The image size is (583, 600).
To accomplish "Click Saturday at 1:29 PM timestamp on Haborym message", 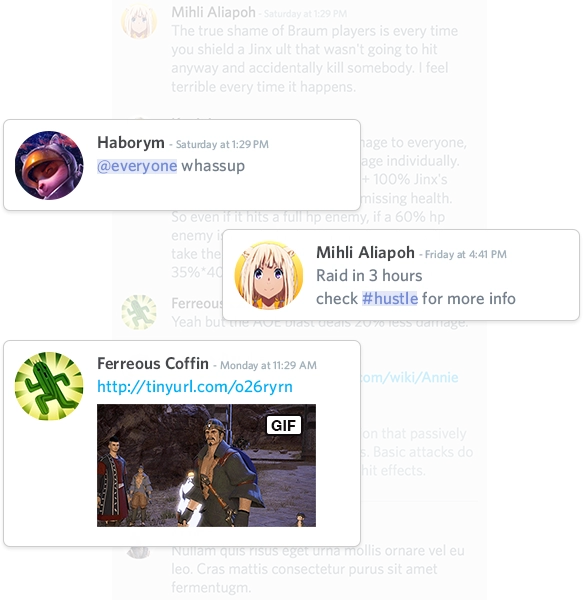I will click(222, 144).
